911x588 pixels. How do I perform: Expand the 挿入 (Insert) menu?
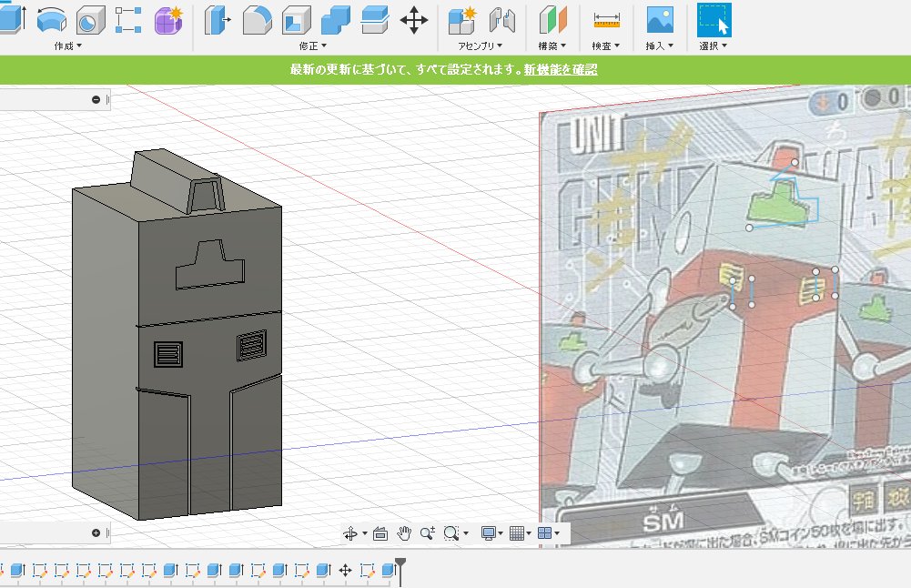click(x=660, y=46)
